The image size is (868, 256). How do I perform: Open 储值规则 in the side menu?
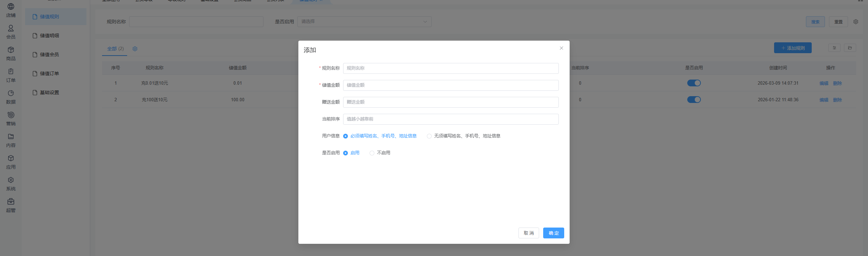pos(56,17)
